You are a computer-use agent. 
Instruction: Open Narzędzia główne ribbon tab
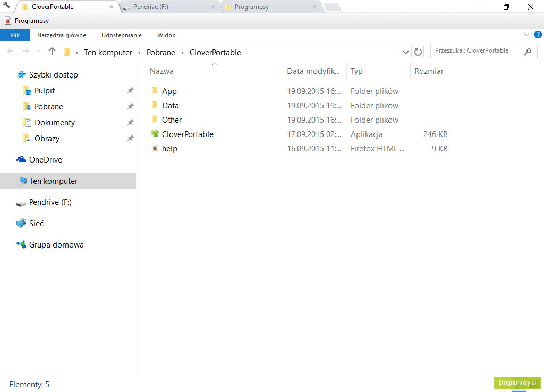(62, 35)
